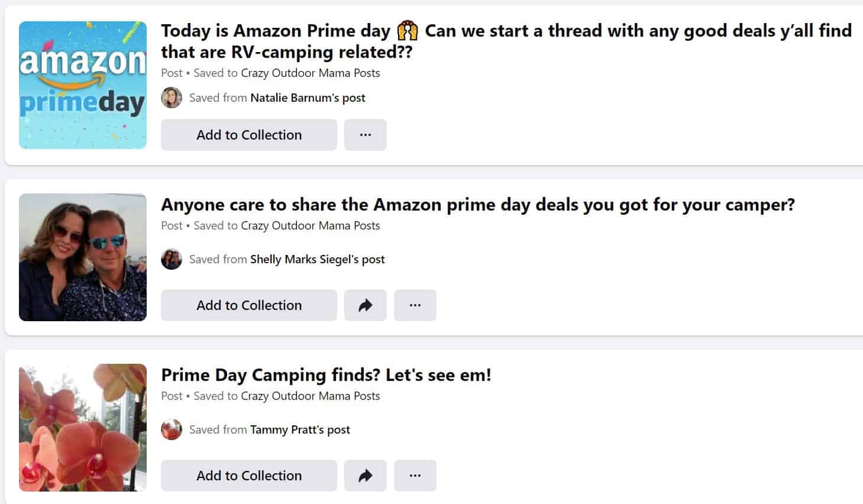Open the Crazy Outdoor Mama Posts collection
The width and height of the screenshot is (863, 504).
[x=310, y=73]
